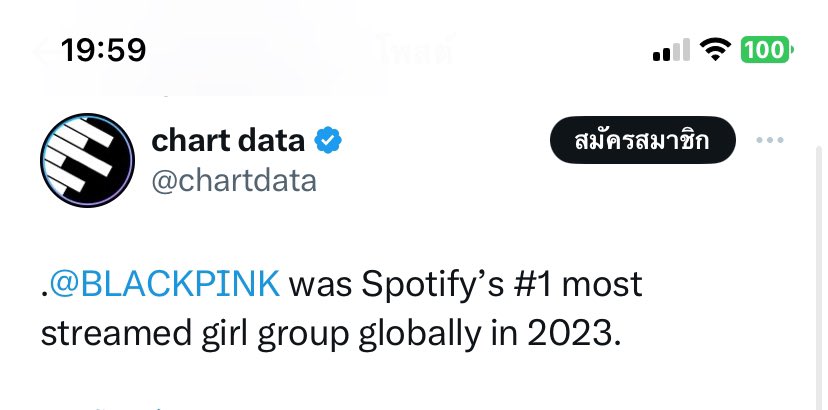This screenshot has width=828, height=410.
Task: Click the blue verified badge
Action: pyautogui.click(x=328, y=141)
